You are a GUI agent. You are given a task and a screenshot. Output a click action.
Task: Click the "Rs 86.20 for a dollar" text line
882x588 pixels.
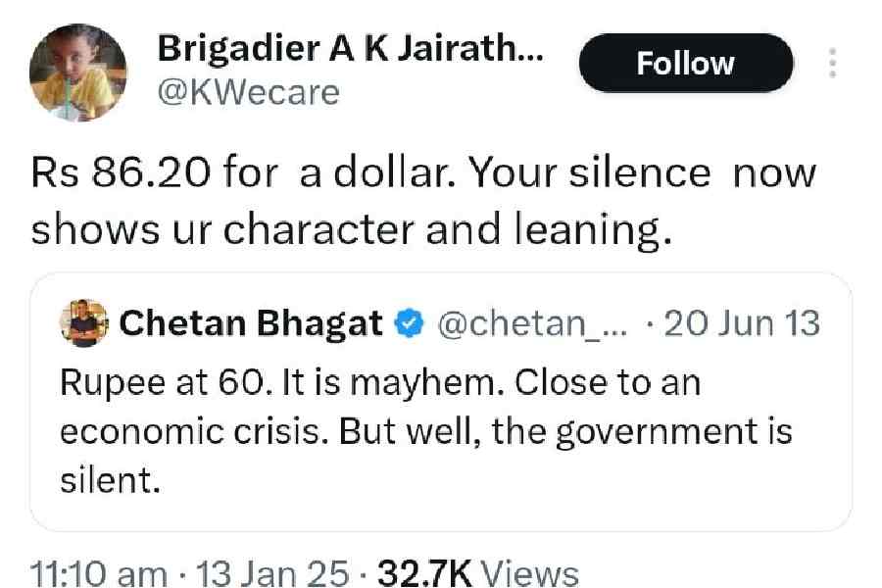coord(422,173)
